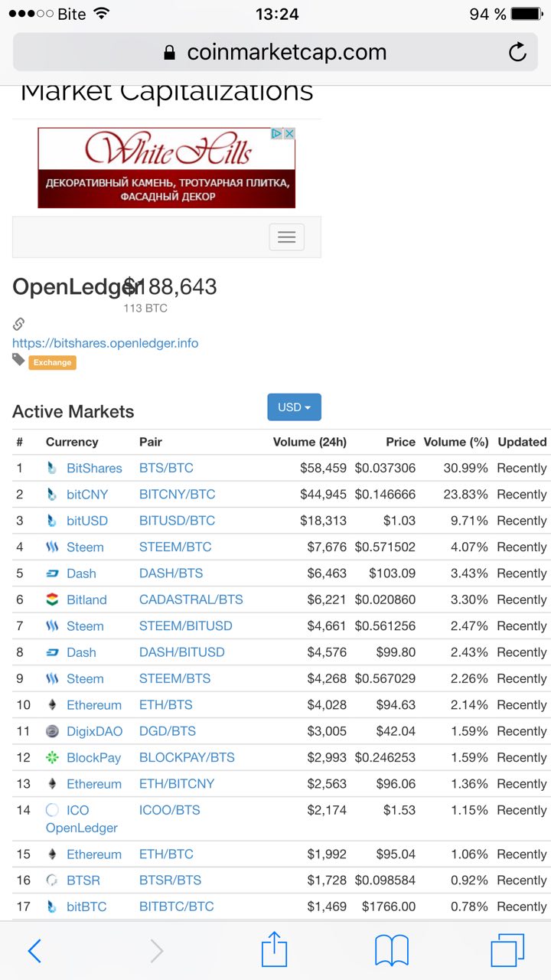The width and height of the screenshot is (551, 980).
Task: Close the White Hills ad with X
Action: coord(289,134)
